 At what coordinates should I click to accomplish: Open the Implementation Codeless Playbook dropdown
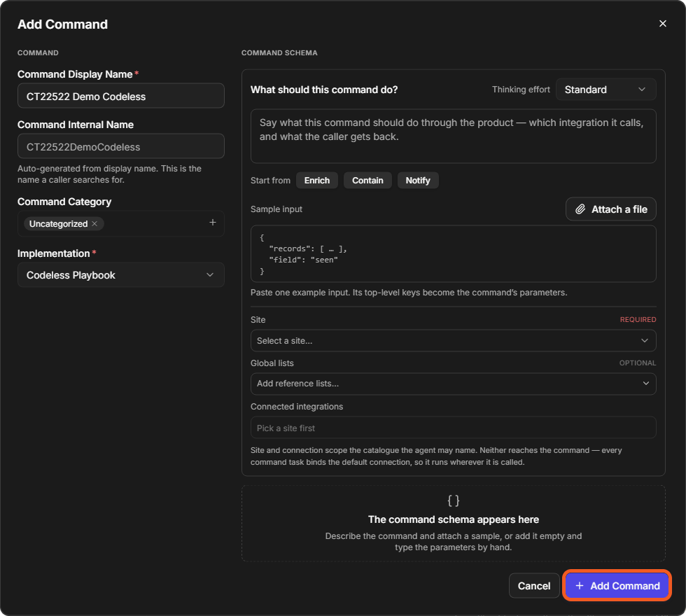(120, 274)
